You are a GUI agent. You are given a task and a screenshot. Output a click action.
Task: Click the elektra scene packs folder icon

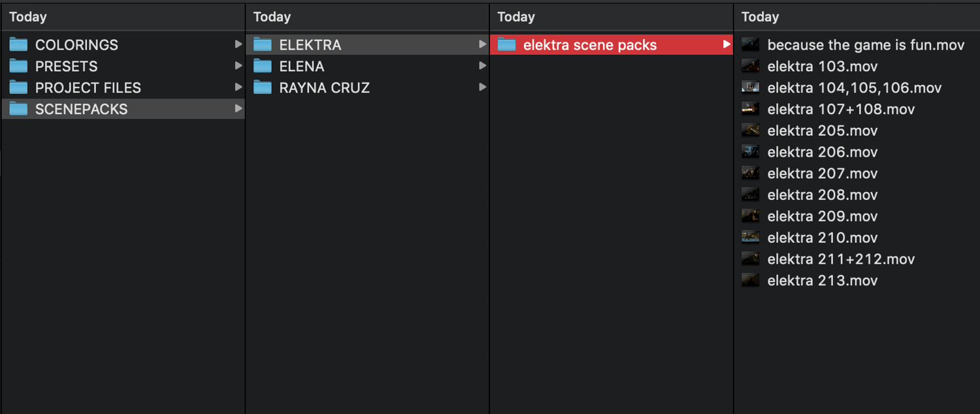pos(506,45)
